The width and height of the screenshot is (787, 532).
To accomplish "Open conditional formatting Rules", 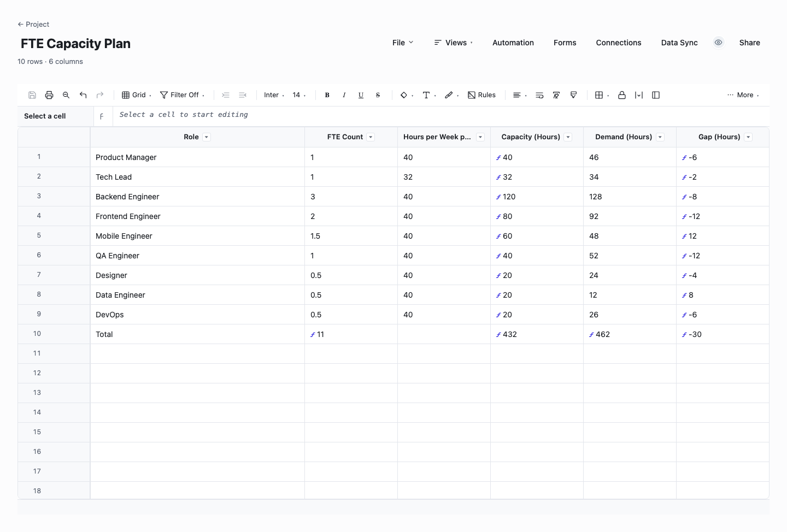I will [x=481, y=95].
